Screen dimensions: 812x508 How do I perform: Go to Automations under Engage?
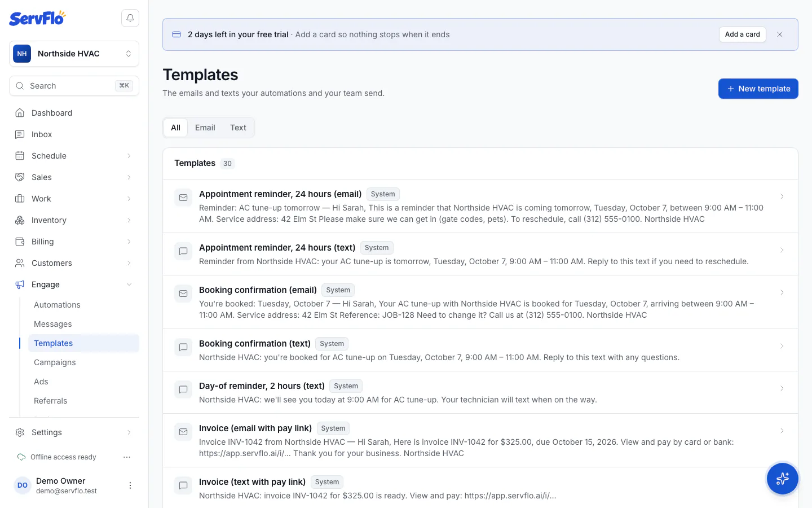coord(83,305)
